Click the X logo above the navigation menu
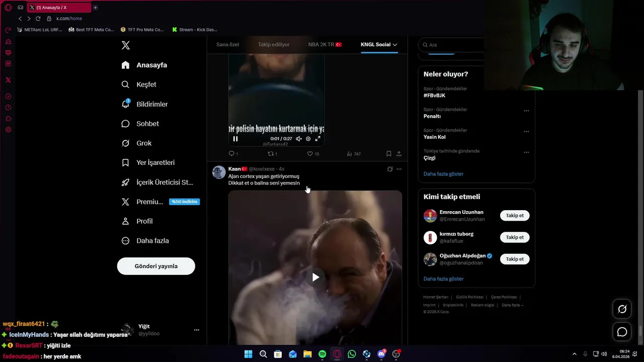The image size is (644, 362). 126,45
